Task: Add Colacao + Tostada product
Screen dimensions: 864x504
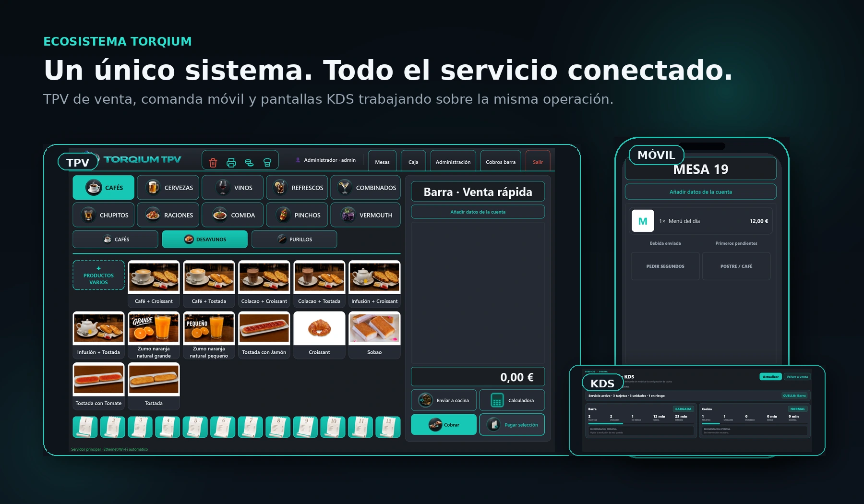Action: click(x=319, y=284)
